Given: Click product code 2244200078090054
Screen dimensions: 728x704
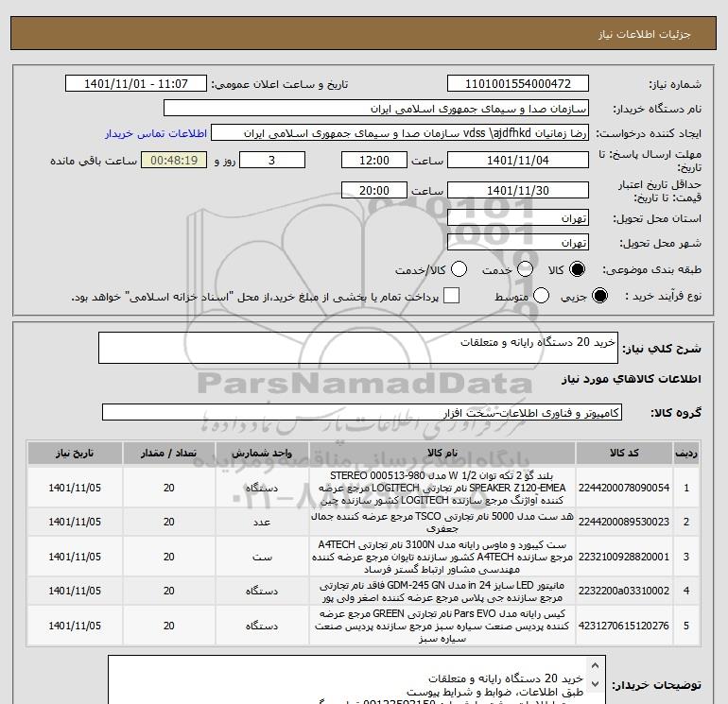Looking at the screenshot, I should click(624, 488).
